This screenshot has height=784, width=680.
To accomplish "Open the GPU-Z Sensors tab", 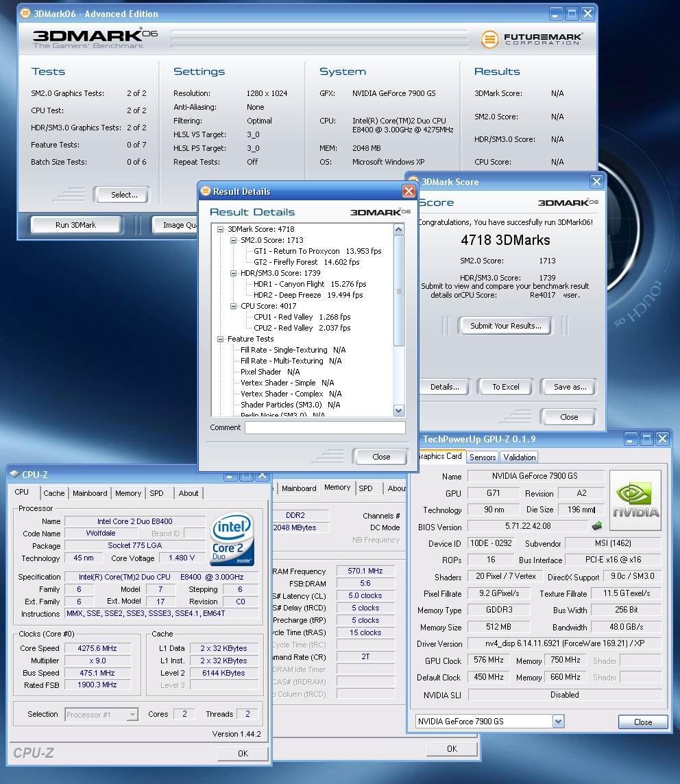I will pos(483,457).
